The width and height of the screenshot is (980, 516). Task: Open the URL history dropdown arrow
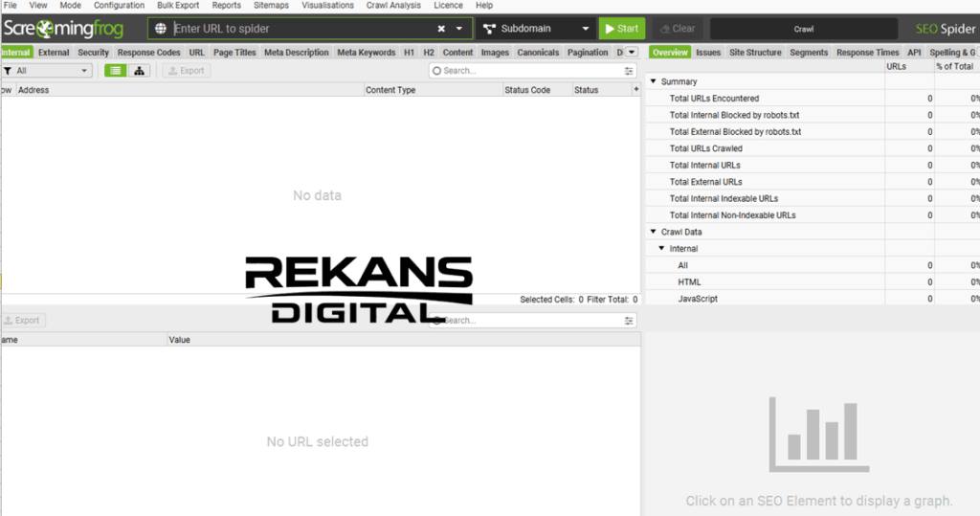pyautogui.click(x=459, y=29)
